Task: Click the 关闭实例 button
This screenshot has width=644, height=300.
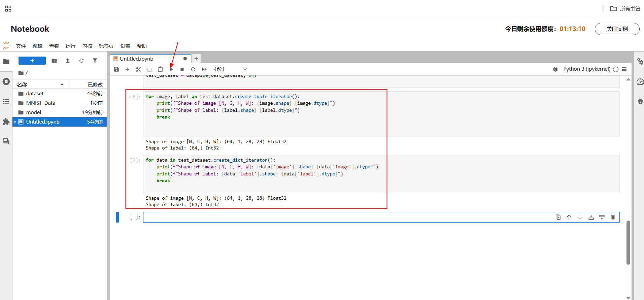Action: 617,29
